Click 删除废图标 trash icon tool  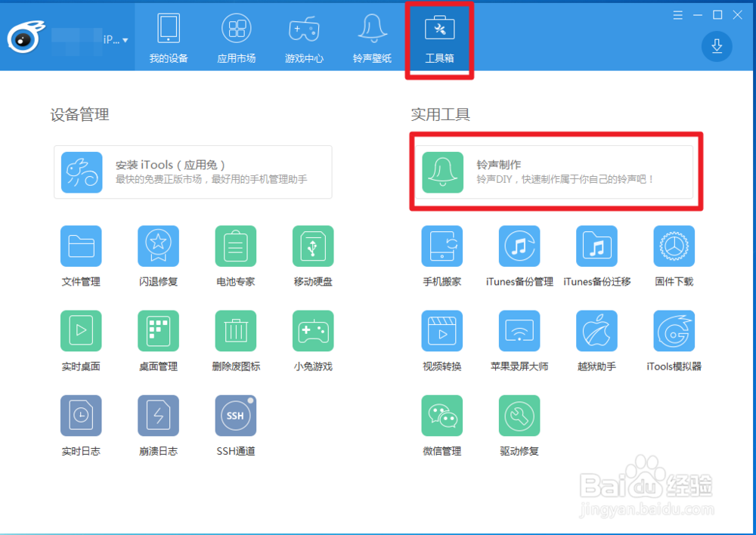(236, 331)
